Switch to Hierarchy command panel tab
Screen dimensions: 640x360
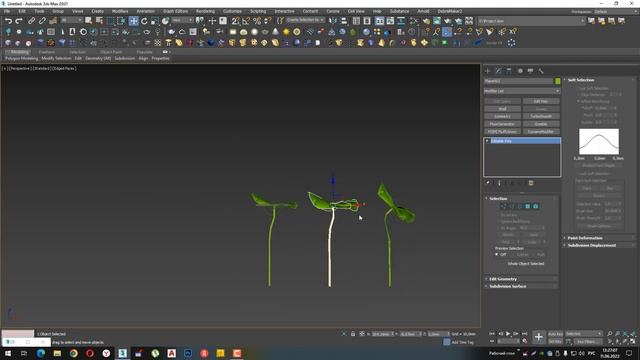[509, 71]
